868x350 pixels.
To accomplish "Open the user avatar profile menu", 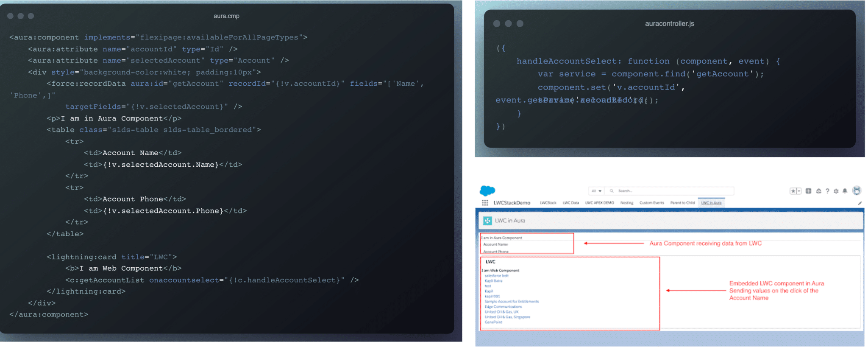I will [x=857, y=190].
